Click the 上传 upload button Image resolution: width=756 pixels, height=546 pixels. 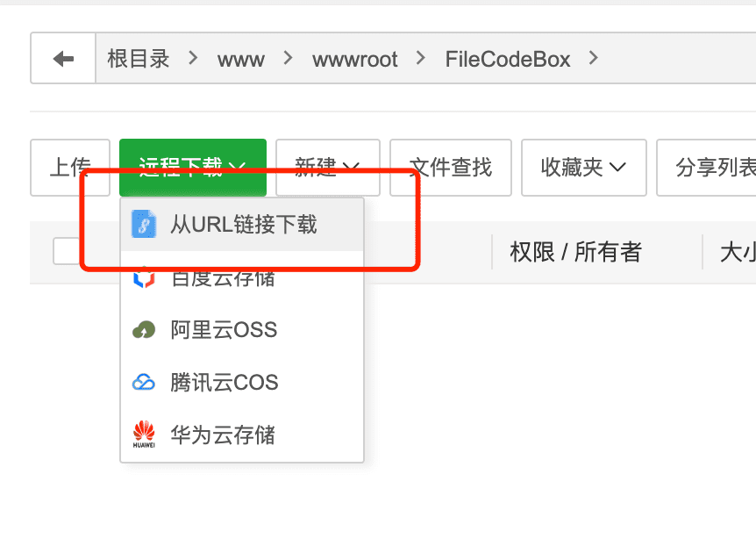click(70, 168)
